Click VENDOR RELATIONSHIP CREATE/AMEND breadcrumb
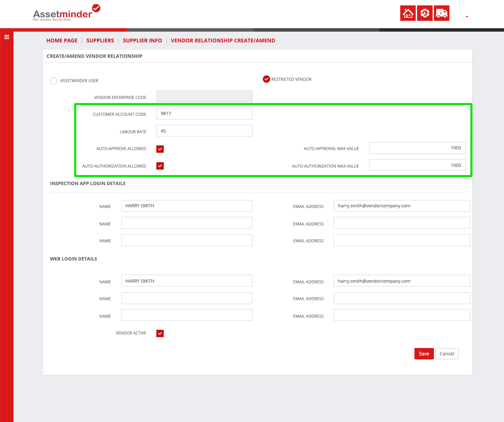Screen dimensions: 504x422 coord(223,41)
